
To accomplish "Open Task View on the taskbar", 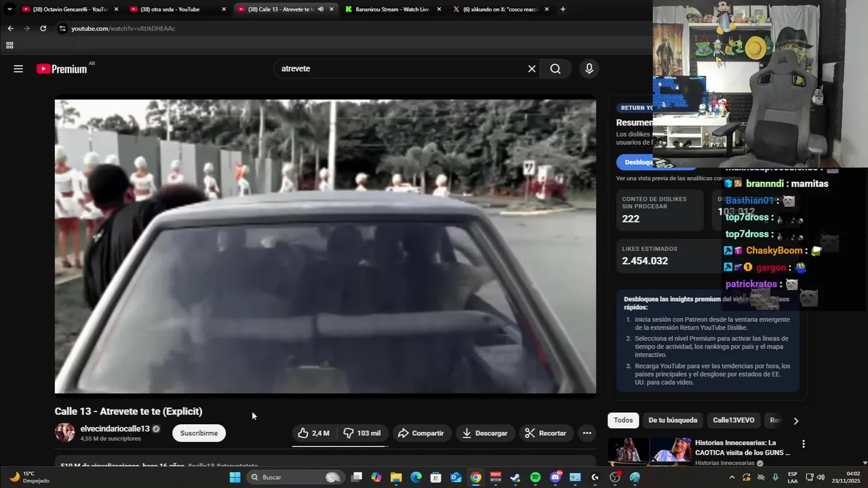I will (x=357, y=477).
